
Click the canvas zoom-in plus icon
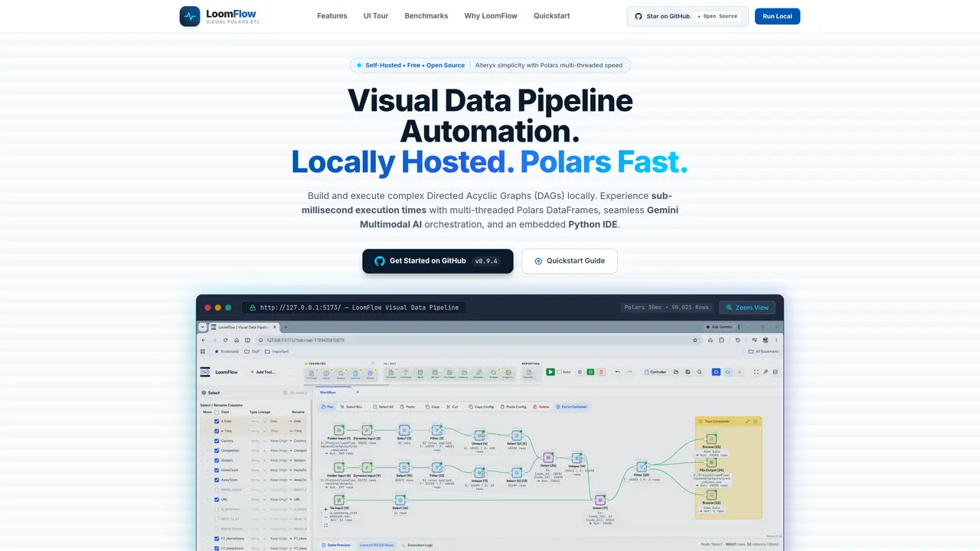(x=327, y=508)
